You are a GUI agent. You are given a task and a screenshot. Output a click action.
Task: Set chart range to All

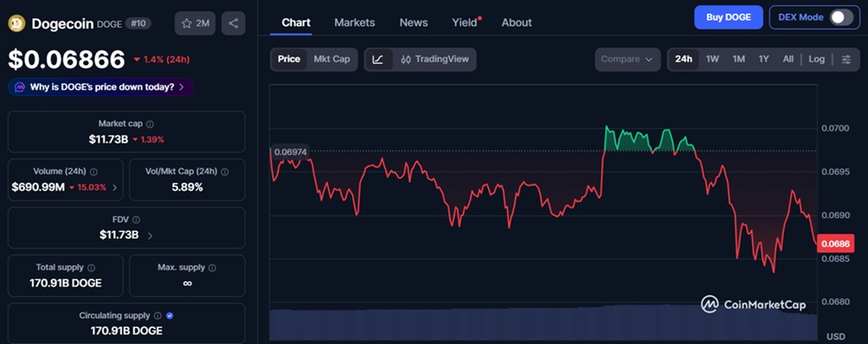coord(788,59)
